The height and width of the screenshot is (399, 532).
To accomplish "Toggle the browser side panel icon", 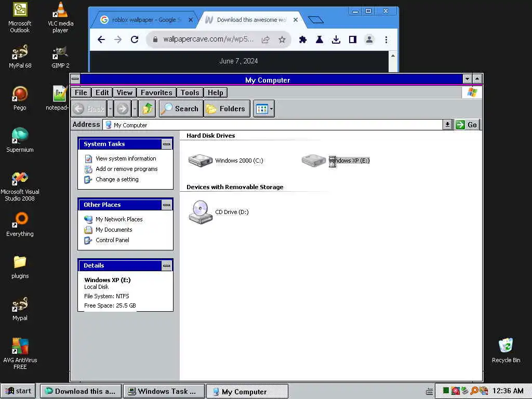I will [353, 39].
